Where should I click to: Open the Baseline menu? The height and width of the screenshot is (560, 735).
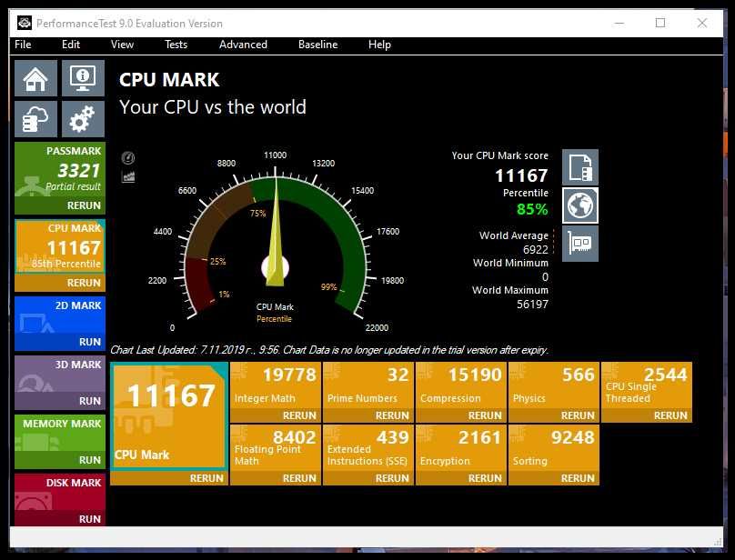(x=317, y=45)
